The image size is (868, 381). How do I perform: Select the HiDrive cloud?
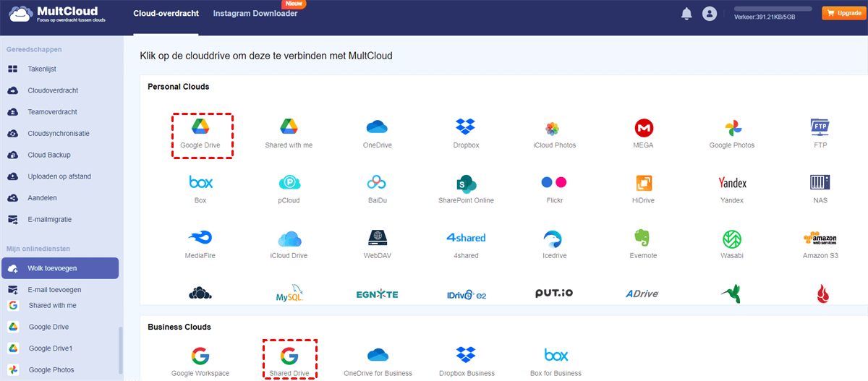tap(643, 189)
